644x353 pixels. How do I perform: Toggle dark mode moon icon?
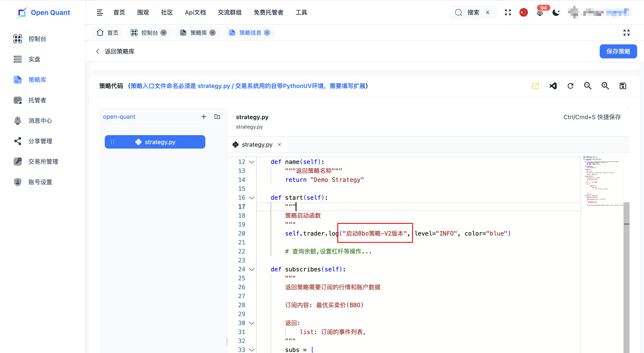[556, 13]
